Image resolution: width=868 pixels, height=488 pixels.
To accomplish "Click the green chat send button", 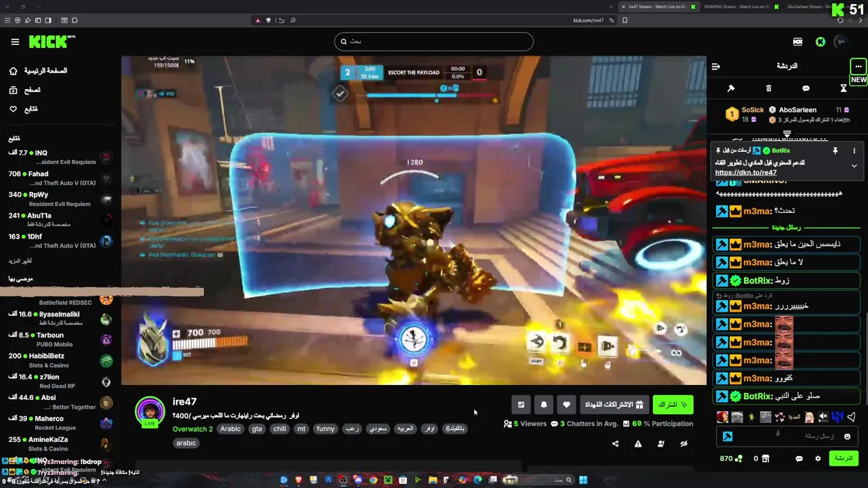I will coord(844,459).
